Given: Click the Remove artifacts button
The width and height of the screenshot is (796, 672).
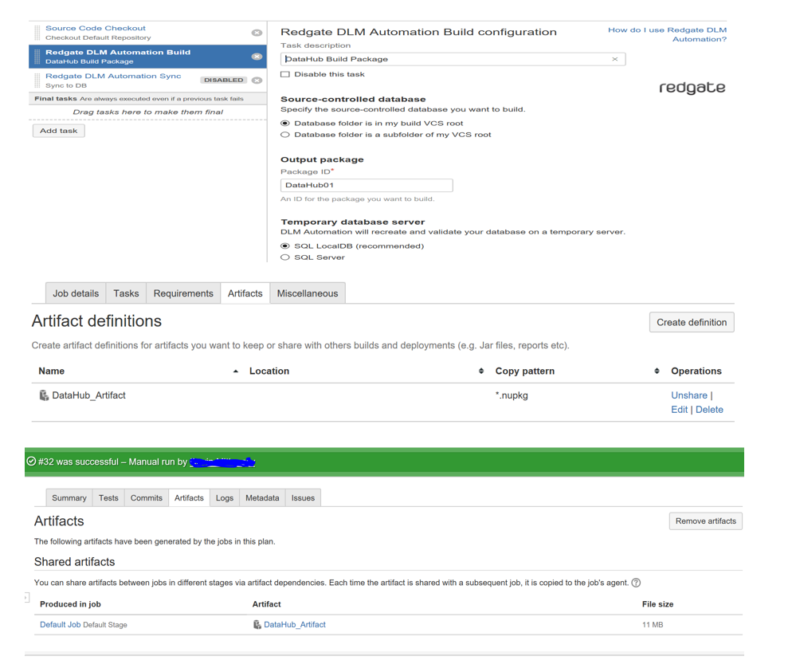Looking at the screenshot, I should point(706,521).
